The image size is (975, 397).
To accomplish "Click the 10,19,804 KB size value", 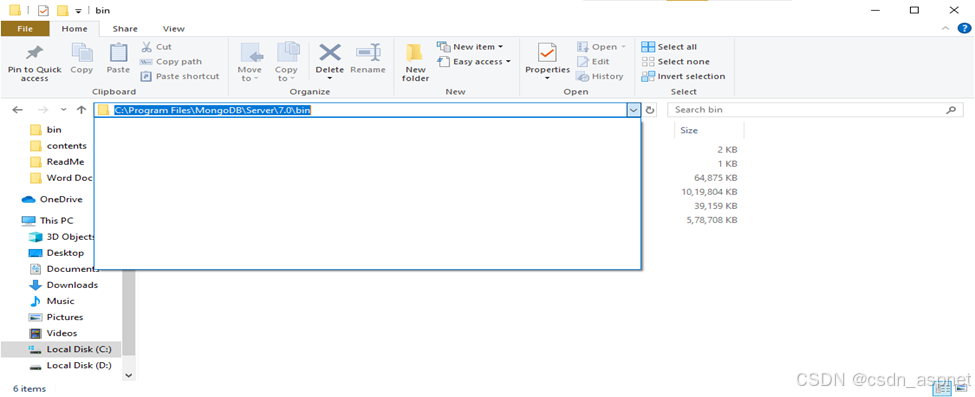I will [709, 192].
